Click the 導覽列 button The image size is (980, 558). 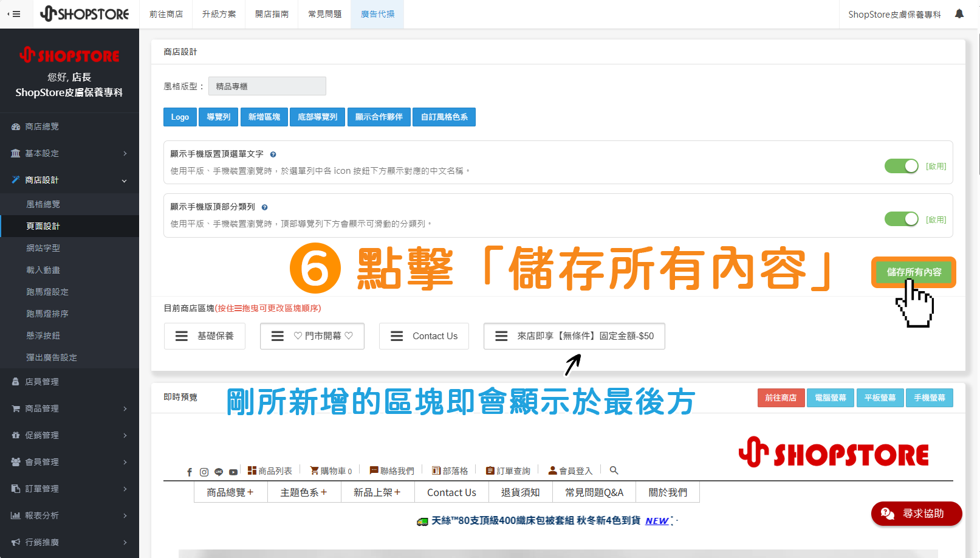218,117
